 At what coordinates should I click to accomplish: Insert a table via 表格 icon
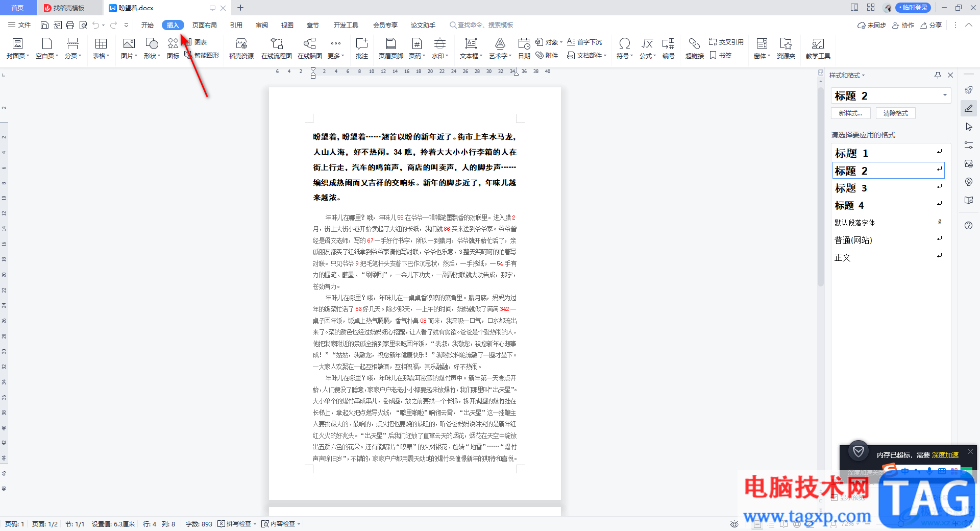(x=101, y=49)
